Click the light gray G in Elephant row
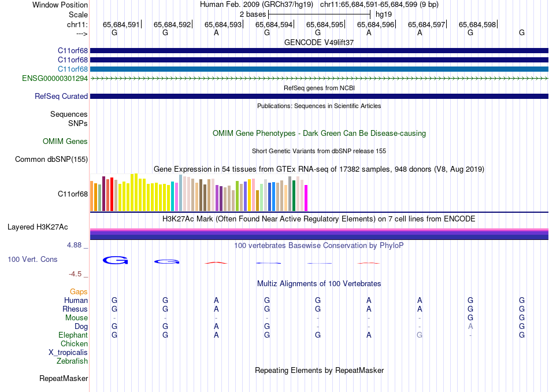 [x=420, y=335]
